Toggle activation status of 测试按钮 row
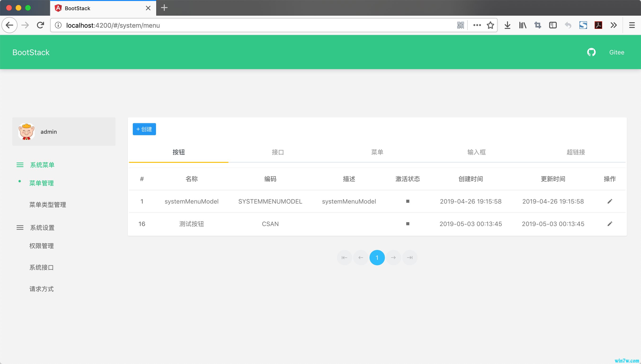Image resolution: width=641 pixels, height=364 pixels. [408, 224]
